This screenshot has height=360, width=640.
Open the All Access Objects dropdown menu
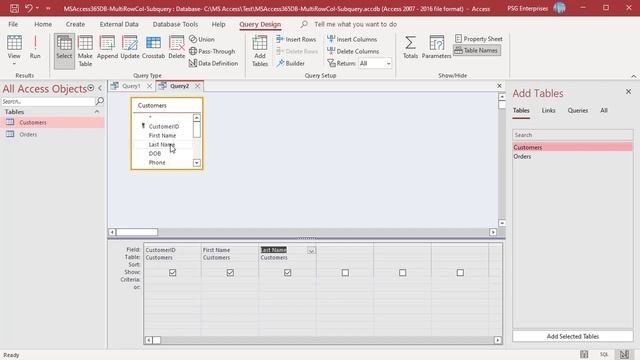point(91,88)
